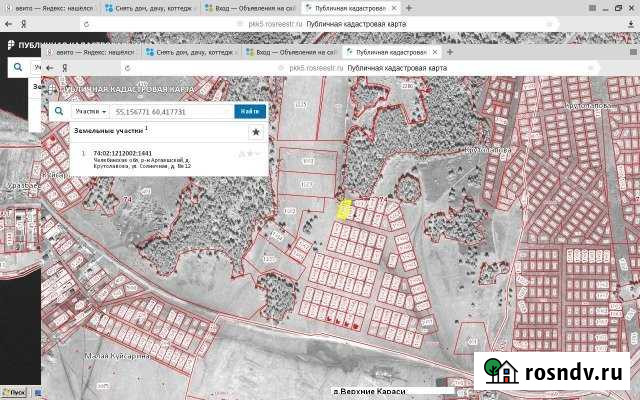Click the magnifier icon beside the Участки dropdown
This screenshot has height=400, width=640.
click(58, 112)
